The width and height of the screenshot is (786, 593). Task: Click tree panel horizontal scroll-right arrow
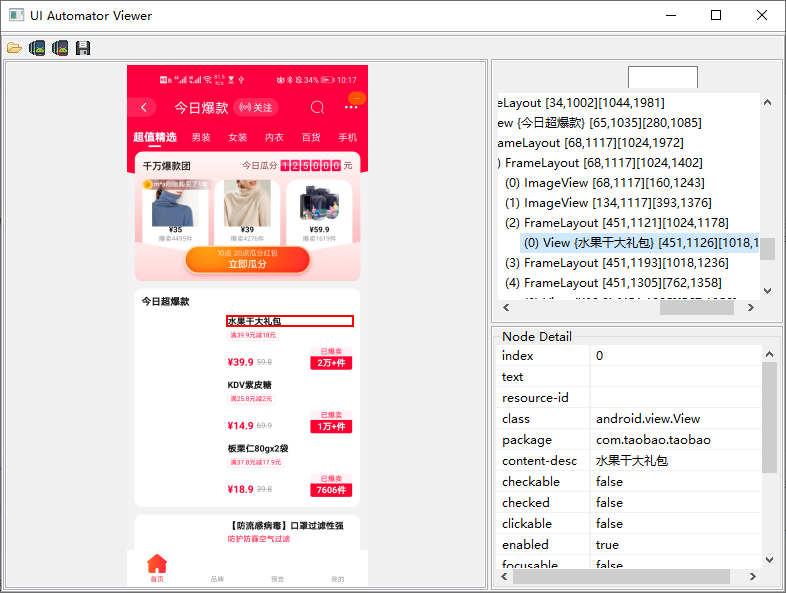pyautogui.click(x=750, y=307)
